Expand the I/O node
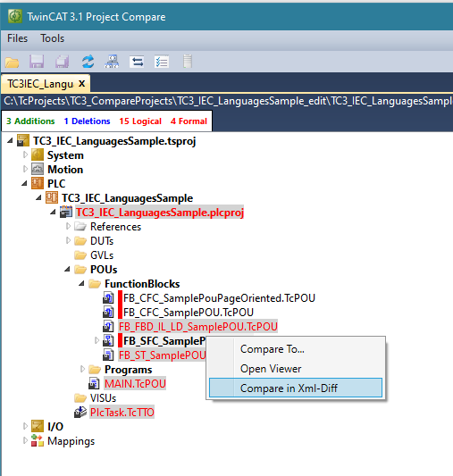 click(x=25, y=426)
